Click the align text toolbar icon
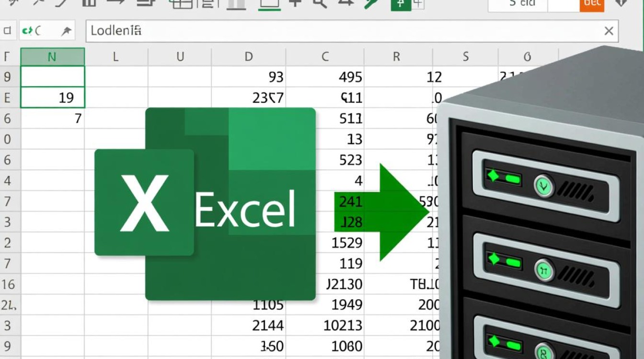 tap(208, 6)
